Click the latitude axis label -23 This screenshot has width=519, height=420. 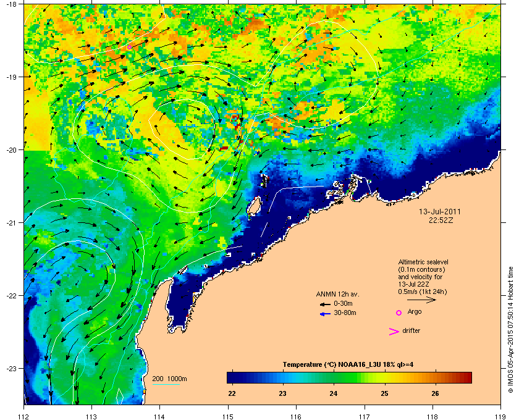[11, 368]
